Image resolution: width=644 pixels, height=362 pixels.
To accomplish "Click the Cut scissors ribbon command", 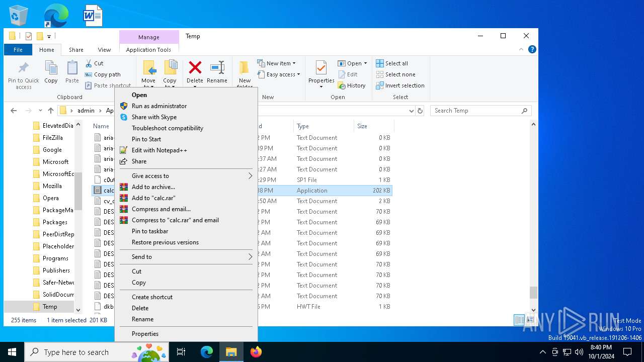I will pos(94,63).
